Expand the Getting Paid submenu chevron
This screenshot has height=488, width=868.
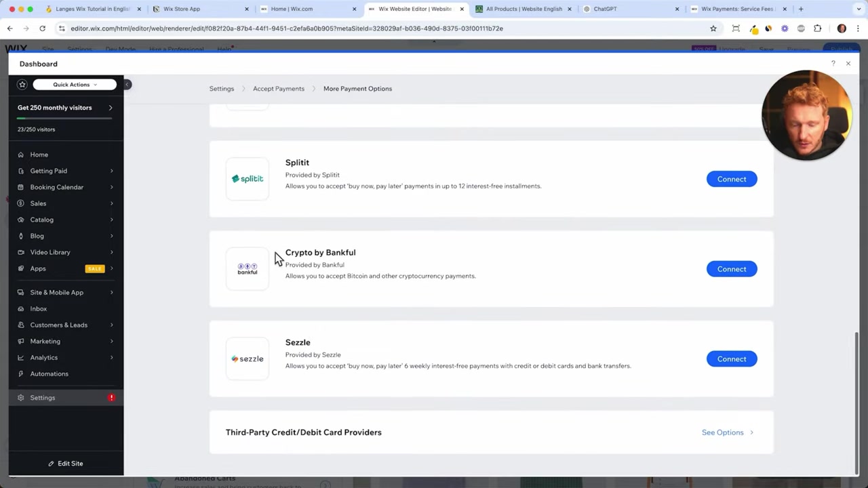tap(111, 171)
